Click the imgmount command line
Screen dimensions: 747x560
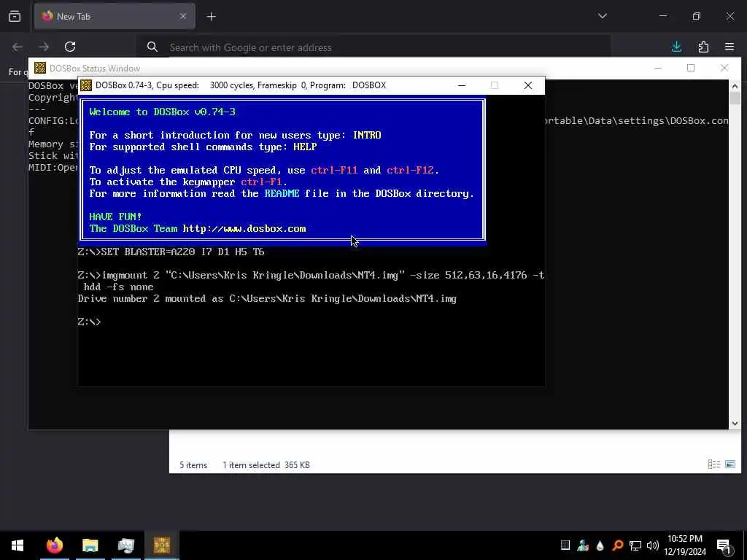311,281
